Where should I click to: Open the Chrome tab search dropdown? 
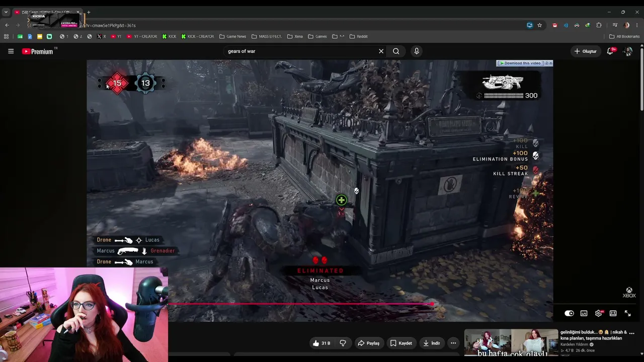coord(6,12)
